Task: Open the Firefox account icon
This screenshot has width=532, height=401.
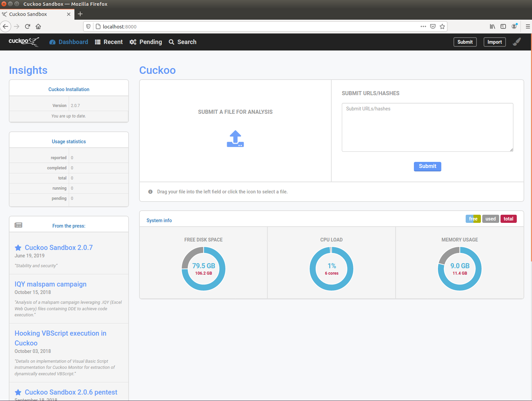Action: tap(514, 26)
